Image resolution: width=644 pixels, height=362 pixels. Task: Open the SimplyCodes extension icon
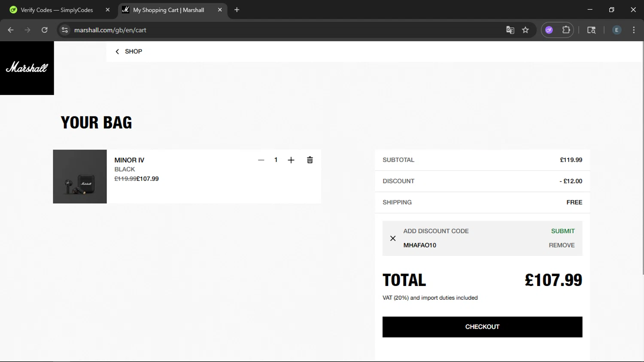pos(549,30)
